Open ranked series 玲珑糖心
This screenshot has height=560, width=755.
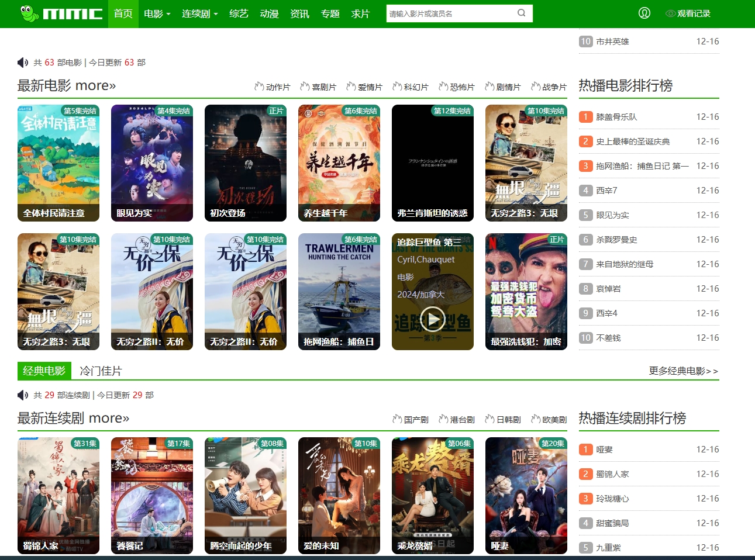(613, 499)
